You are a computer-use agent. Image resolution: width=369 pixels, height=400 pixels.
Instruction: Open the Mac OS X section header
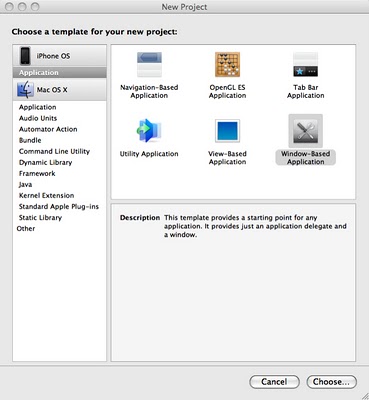[x=60, y=90]
